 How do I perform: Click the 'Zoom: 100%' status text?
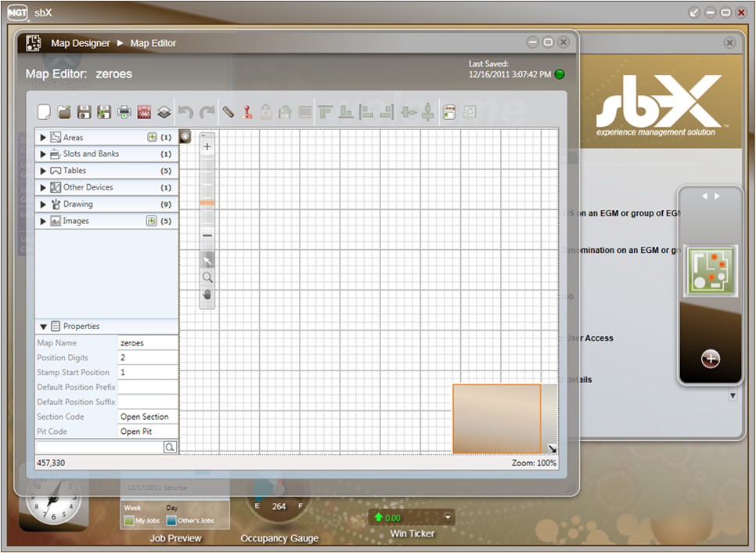tap(535, 463)
